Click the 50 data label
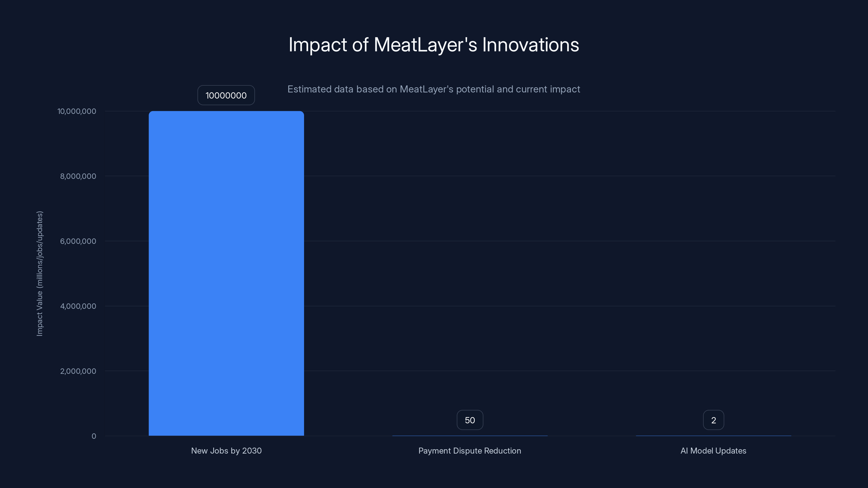 (x=470, y=420)
